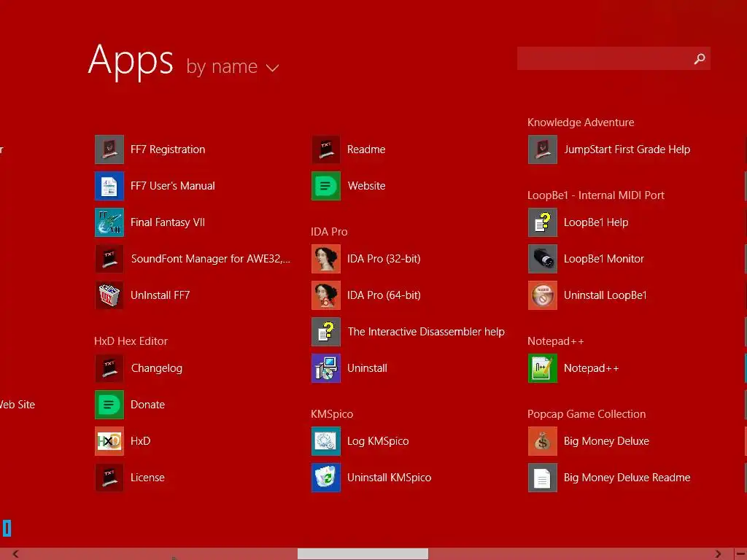Click the 'Big Money Deluxe Readme' label
This screenshot has height=560, width=747.
[x=627, y=478]
